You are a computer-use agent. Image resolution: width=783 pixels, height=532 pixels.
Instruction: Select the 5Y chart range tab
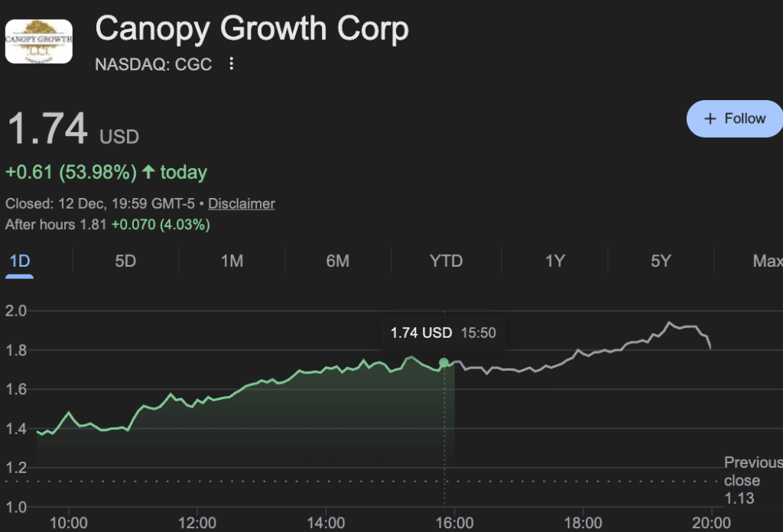[661, 261]
